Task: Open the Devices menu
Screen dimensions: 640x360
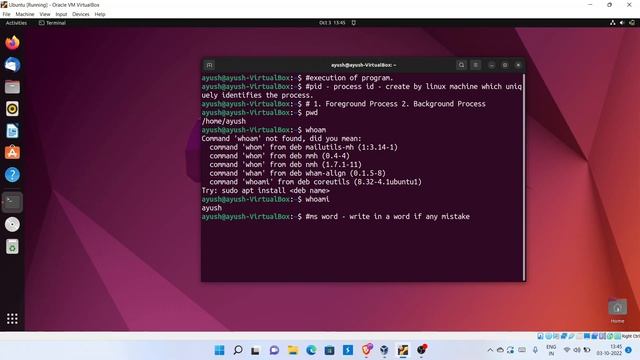Action: pyautogui.click(x=81, y=14)
